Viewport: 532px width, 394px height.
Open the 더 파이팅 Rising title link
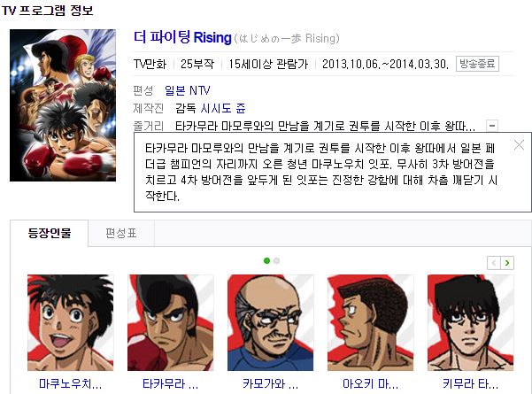[182, 37]
